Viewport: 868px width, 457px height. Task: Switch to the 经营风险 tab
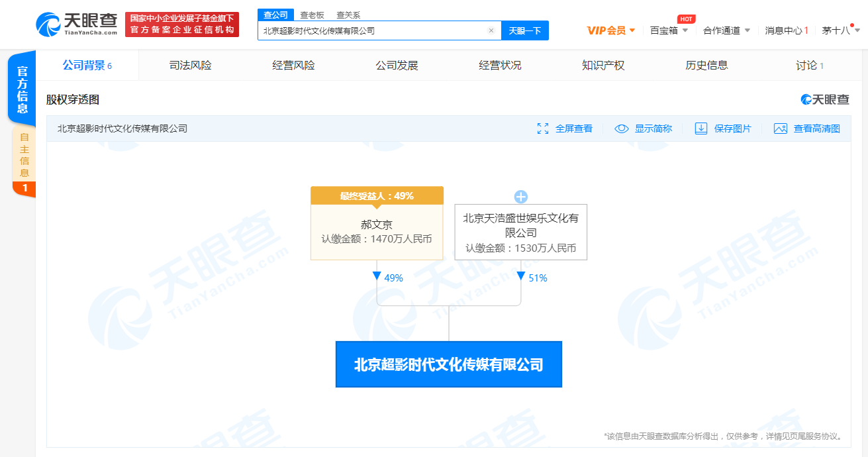point(294,65)
